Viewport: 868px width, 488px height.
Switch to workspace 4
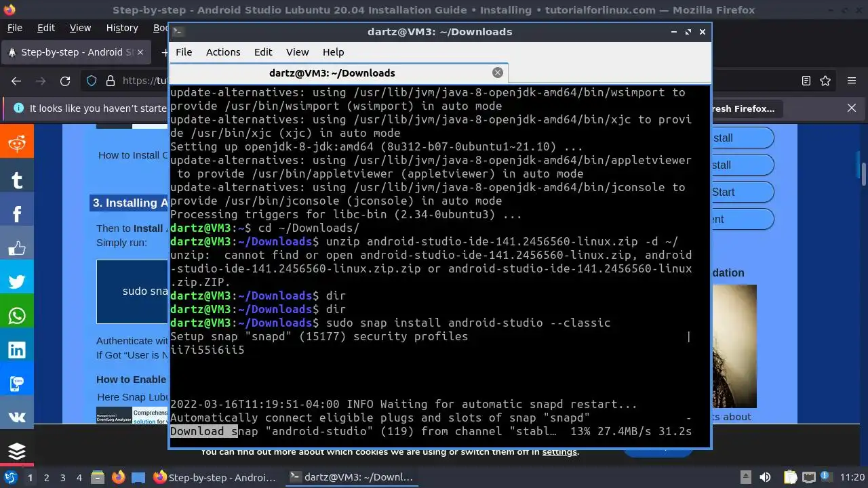tap(79, 477)
